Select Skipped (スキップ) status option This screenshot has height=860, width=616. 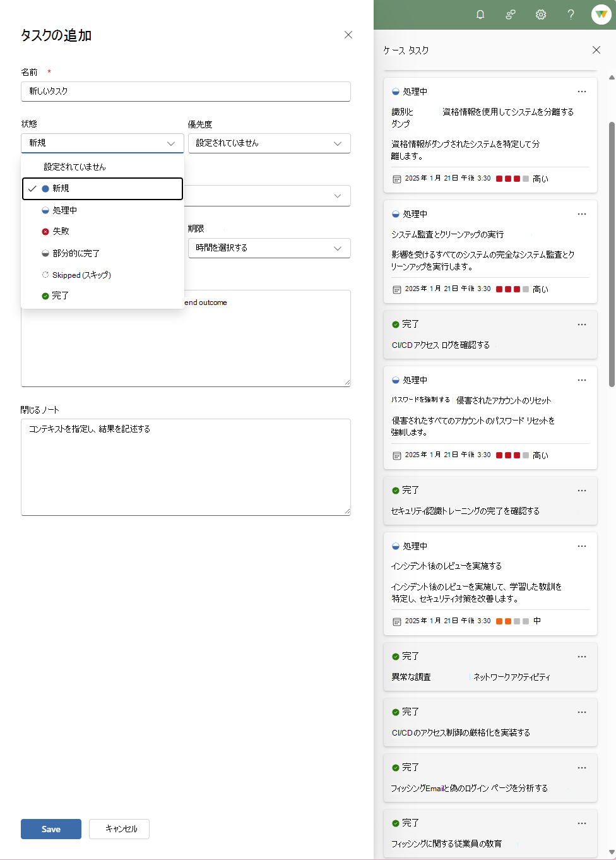(103, 275)
